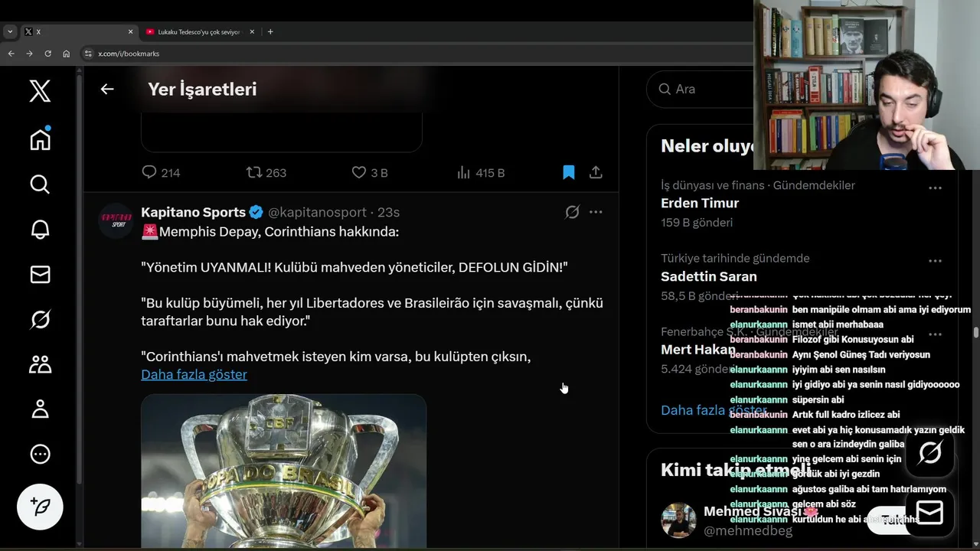Click the page vertical scrollbar
Screen dimensions: 980x551
[x=975, y=333]
